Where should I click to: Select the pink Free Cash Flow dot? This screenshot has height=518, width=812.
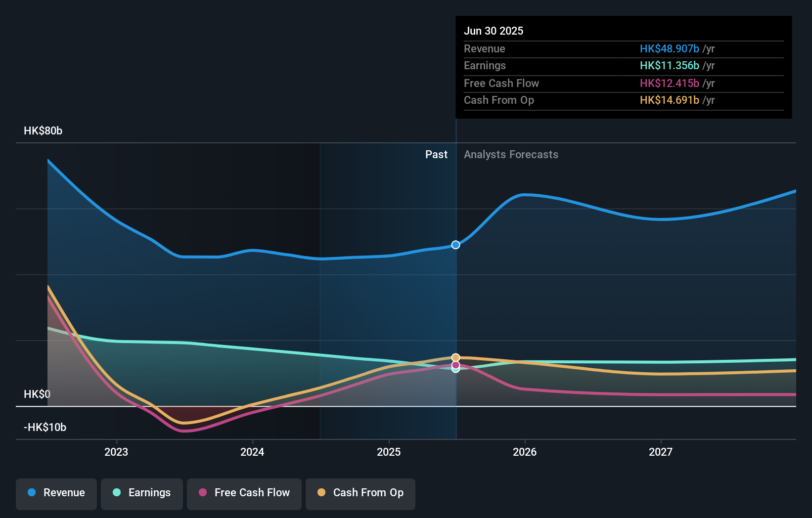(203, 493)
